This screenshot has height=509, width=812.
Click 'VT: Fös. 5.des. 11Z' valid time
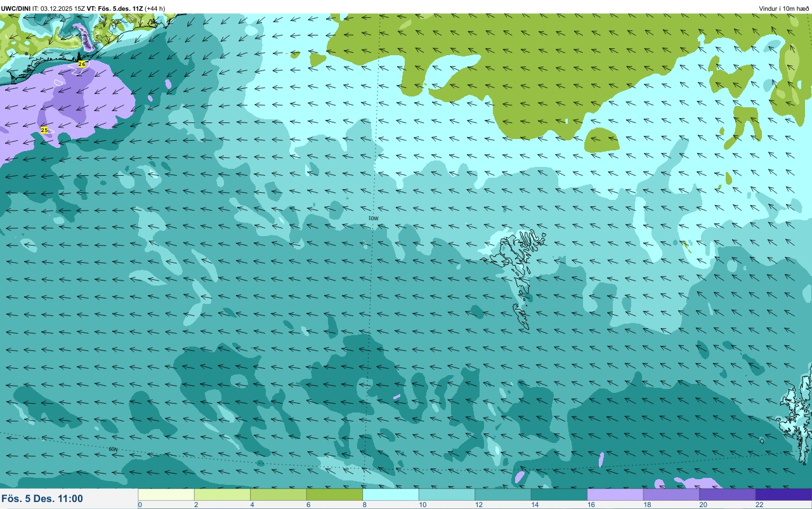coord(115,8)
